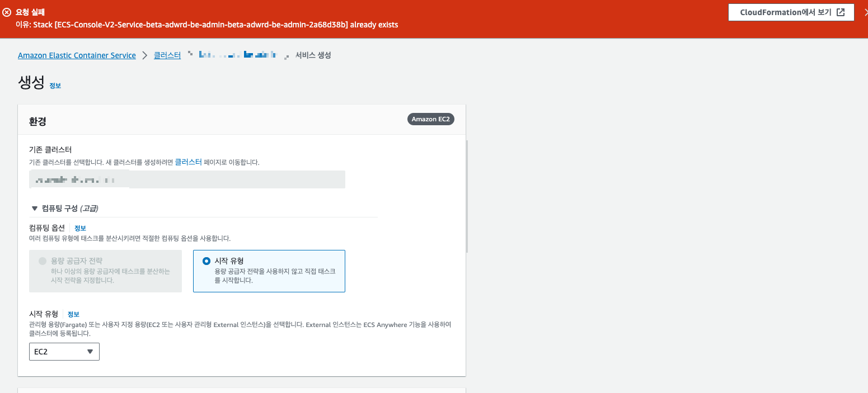Open 정보 link beside 시작 유형 label

(73, 314)
